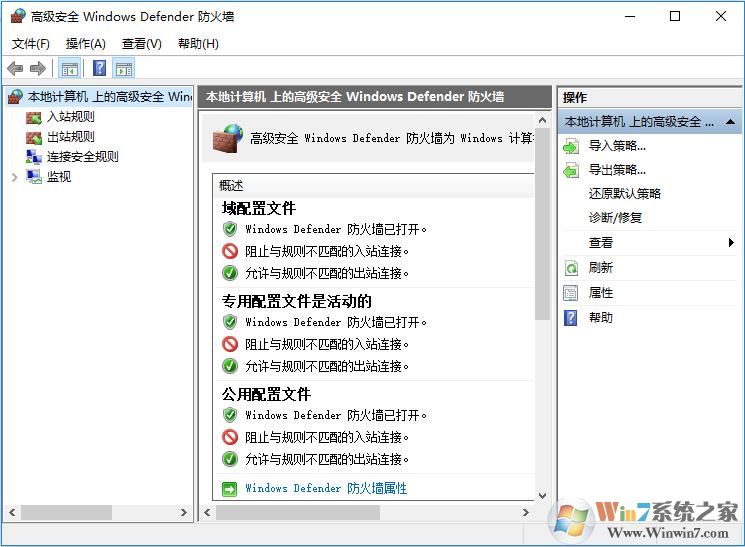The height and width of the screenshot is (547, 745).
Task: Click the 属性 properties icon in actions
Action: click(571, 293)
